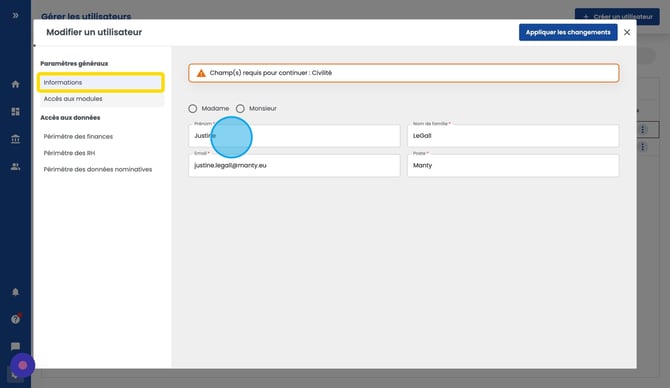Open Périmètre des RH section
The width and height of the screenshot is (670, 388).
click(x=69, y=153)
